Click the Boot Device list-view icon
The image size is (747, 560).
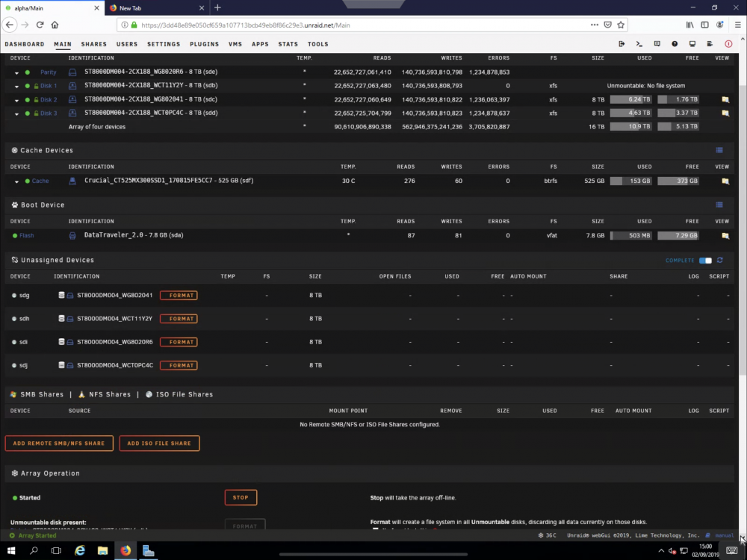719,205
